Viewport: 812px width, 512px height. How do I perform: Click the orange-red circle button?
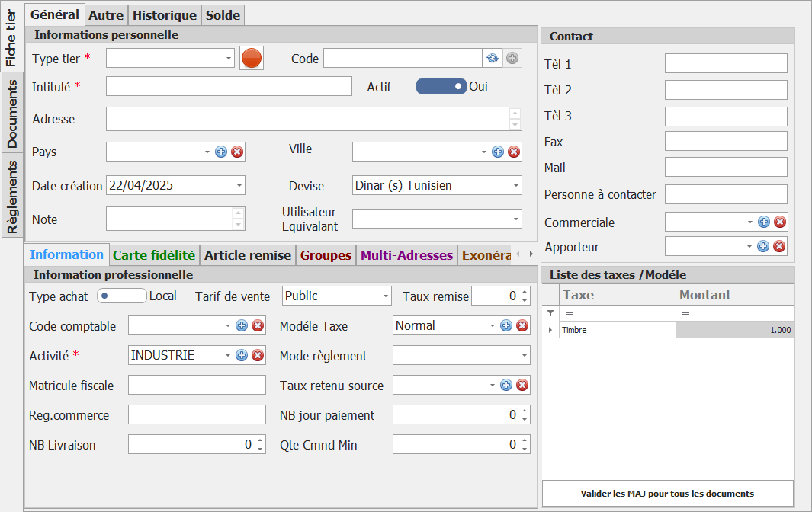tap(252, 58)
